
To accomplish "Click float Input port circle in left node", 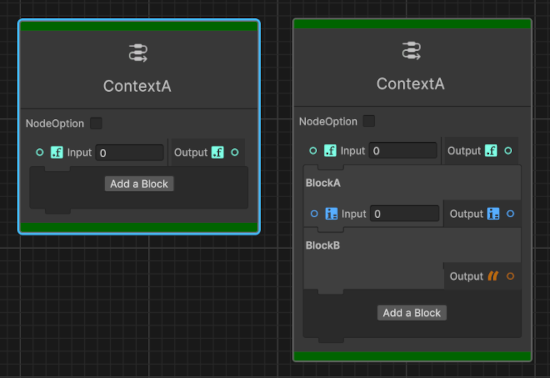I will tap(40, 152).
